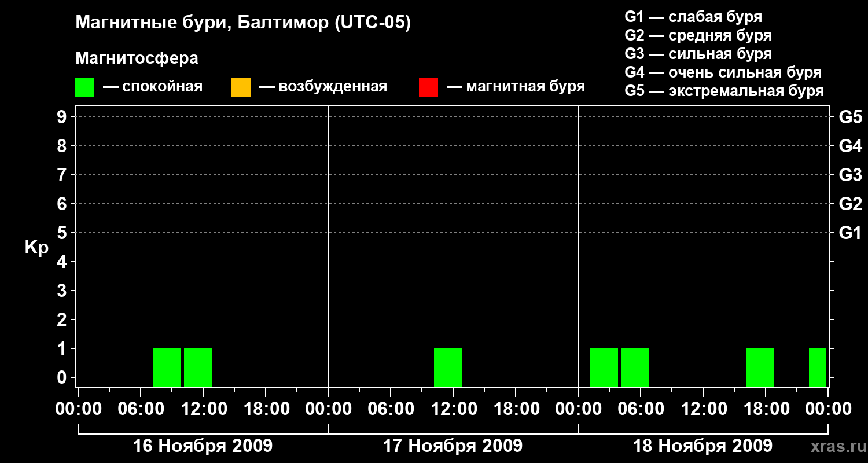The height and width of the screenshot is (463, 868).
Task: Click the '18:00' time label for 16 Ноября
Action: (266, 409)
